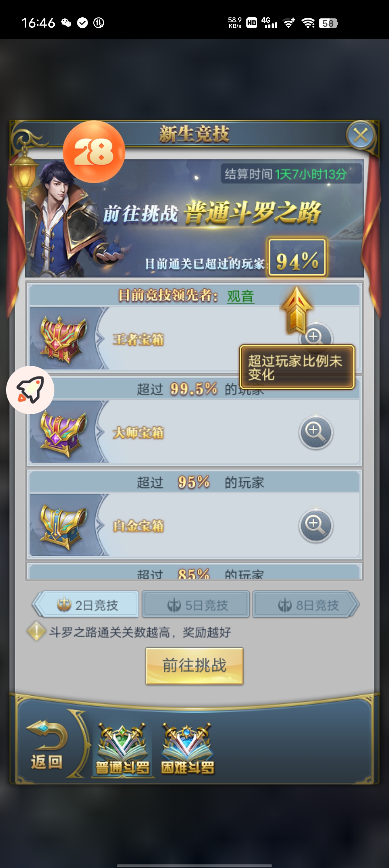Screen dimensions: 389x868
Task: Switch to the 5日竞技 tab
Action: [x=196, y=604]
